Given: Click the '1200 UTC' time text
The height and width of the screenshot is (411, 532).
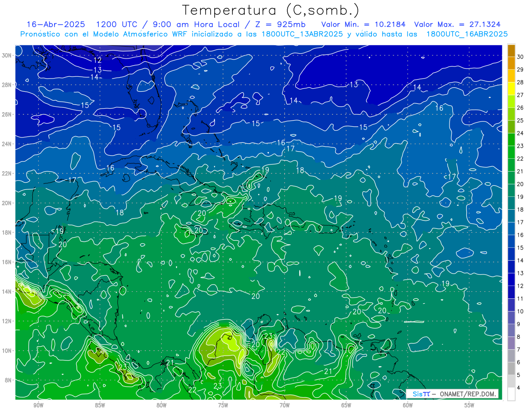Looking at the screenshot, I should [117, 24].
